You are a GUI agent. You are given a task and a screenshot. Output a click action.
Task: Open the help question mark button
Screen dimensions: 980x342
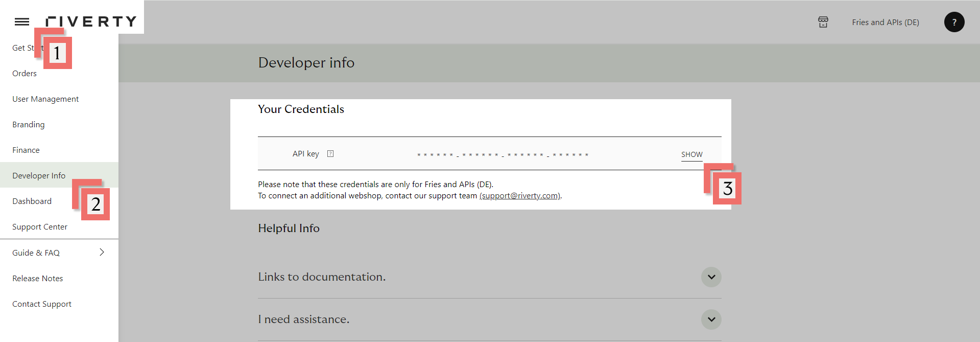tap(954, 22)
